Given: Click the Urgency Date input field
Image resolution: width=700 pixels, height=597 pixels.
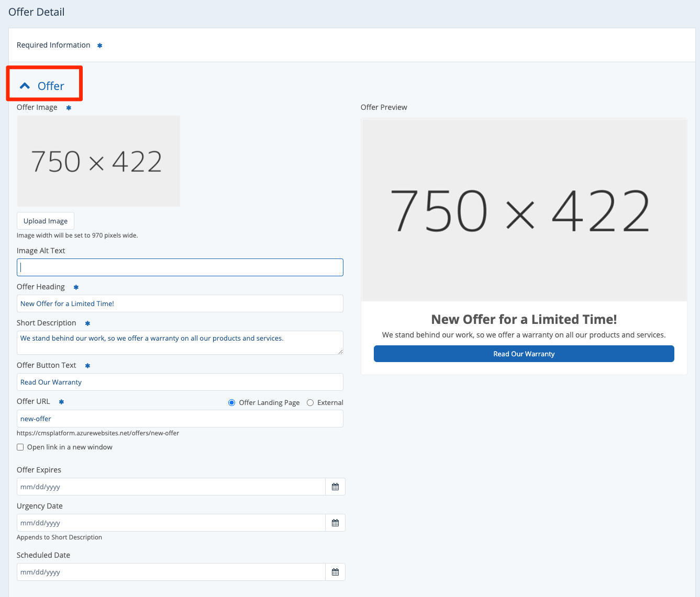Looking at the screenshot, I should tap(171, 523).
